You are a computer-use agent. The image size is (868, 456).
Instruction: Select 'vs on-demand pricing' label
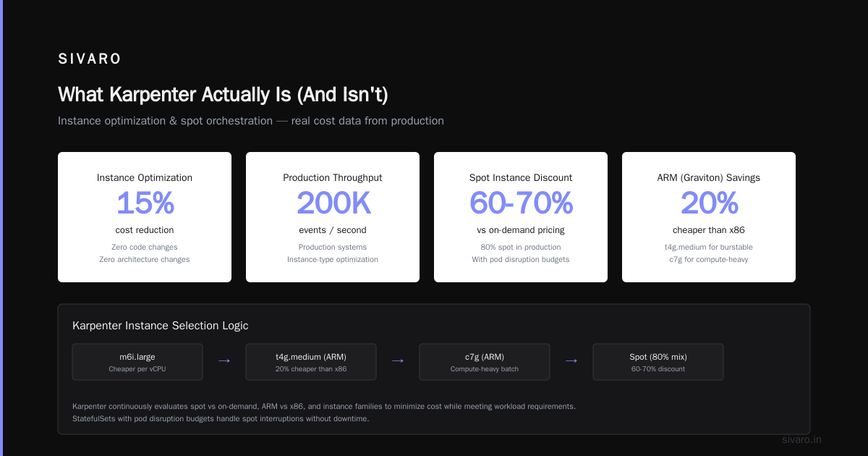click(x=521, y=230)
